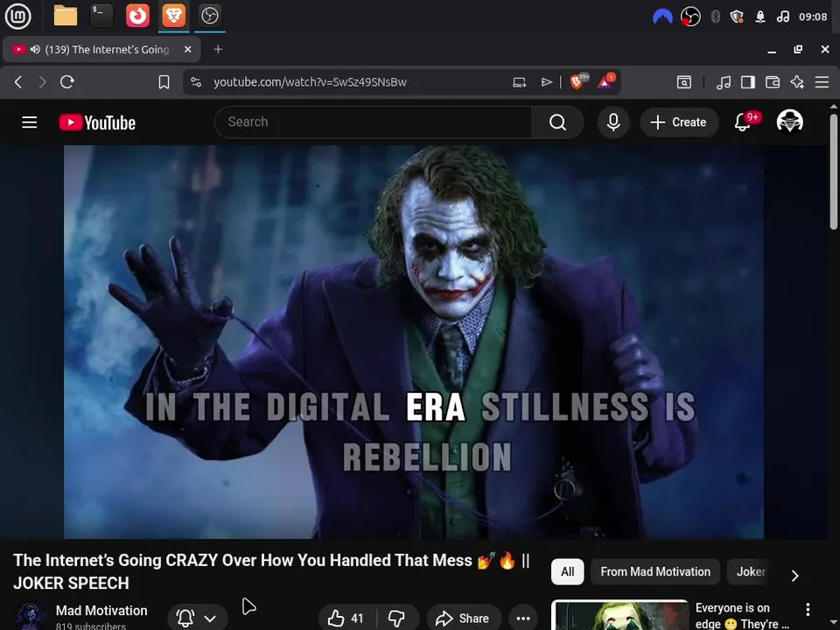Expand the subscription notification bell dropdown

(197, 619)
